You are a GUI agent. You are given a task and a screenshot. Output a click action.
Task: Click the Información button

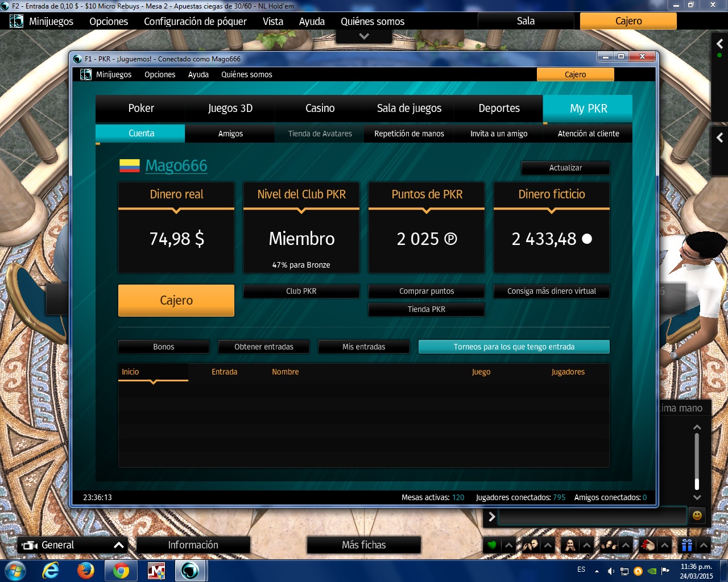tap(193, 545)
